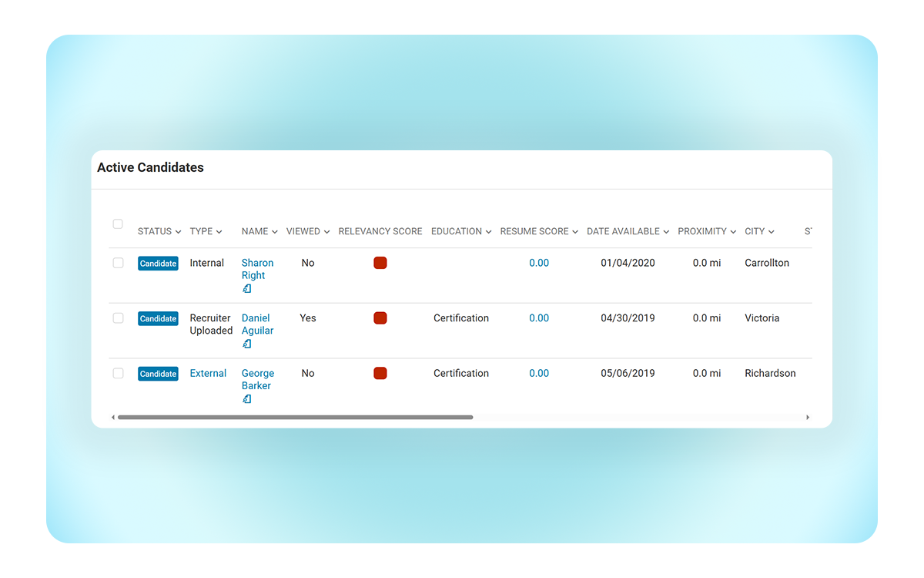924x578 pixels.
Task: Click the Candidate status badge for George Barker
Action: point(158,374)
